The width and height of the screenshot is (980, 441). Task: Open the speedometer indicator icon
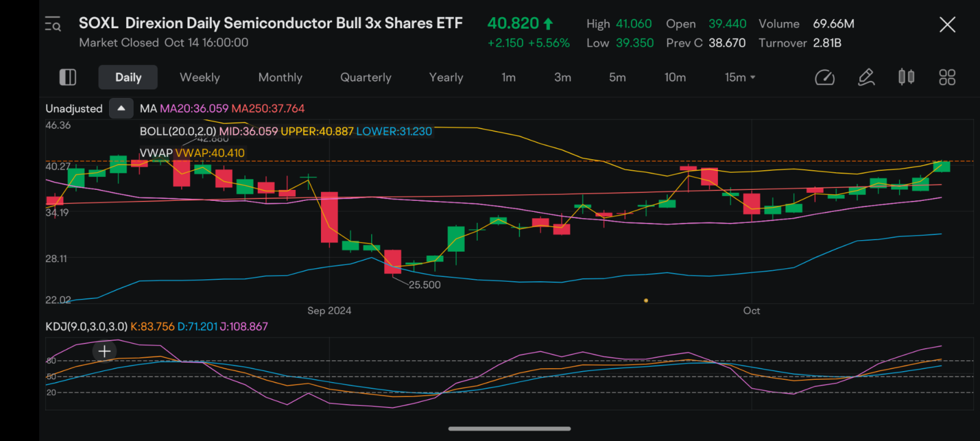[x=824, y=77]
